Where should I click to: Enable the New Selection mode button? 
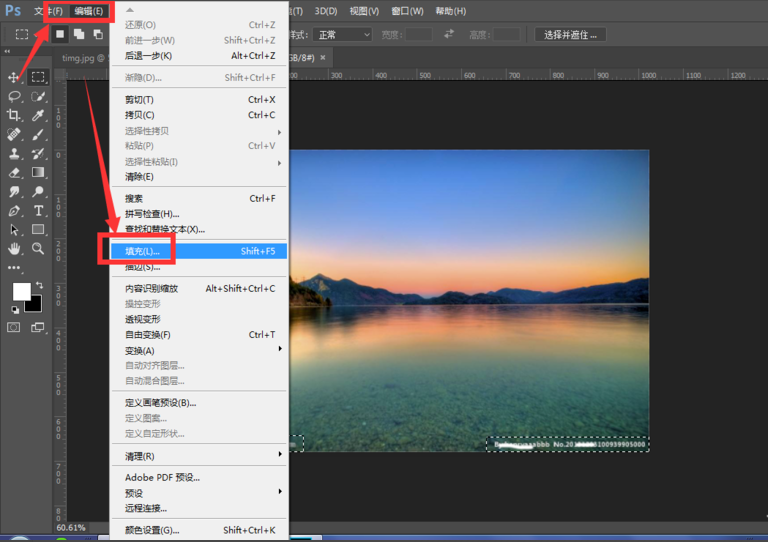coord(60,34)
